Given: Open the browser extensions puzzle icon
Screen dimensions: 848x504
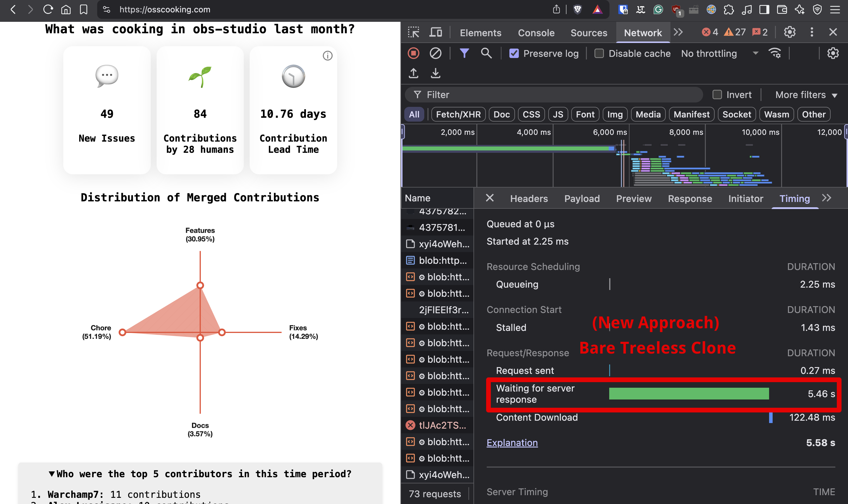Looking at the screenshot, I should (729, 9).
